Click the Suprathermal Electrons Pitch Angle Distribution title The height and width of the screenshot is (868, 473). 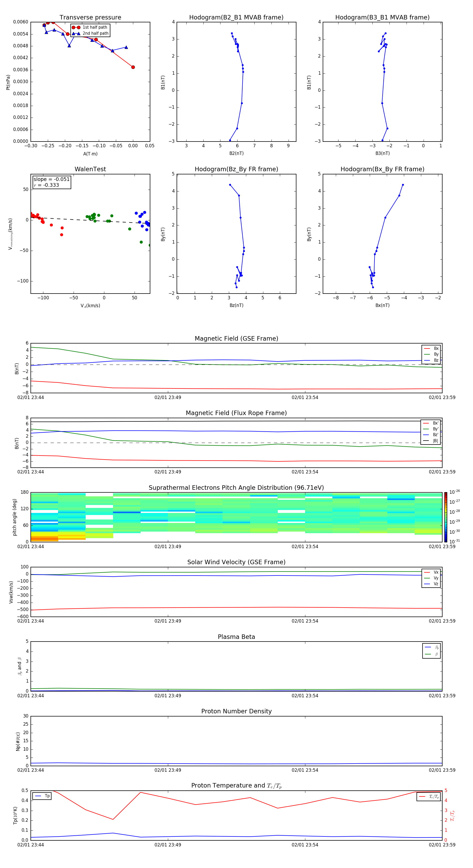click(x=236, y=488)
